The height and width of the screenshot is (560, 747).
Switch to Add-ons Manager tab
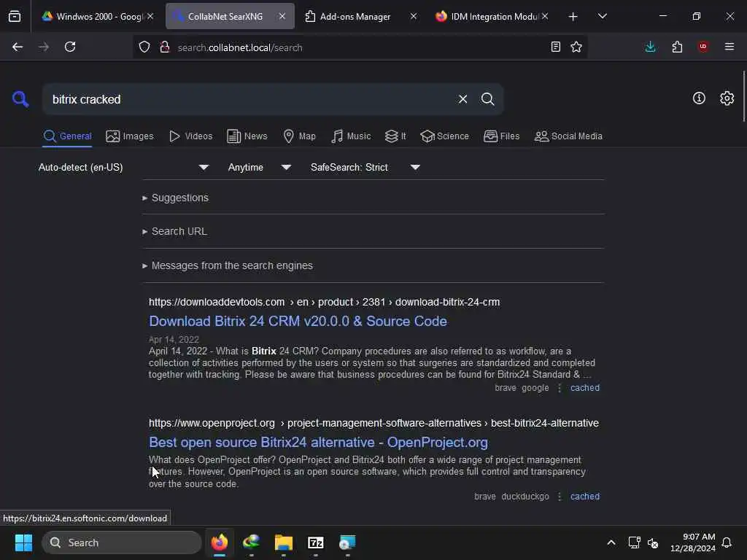(360, 16)
